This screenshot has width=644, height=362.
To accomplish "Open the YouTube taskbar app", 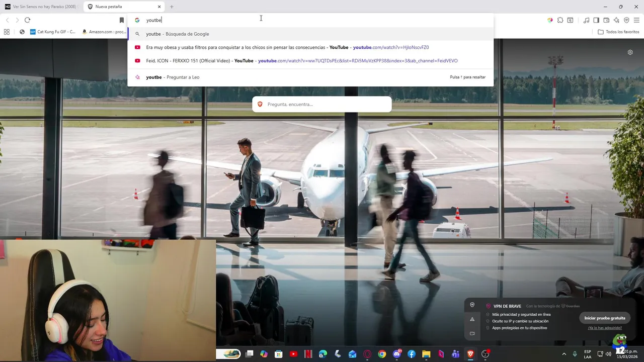I will coord(293,354).
